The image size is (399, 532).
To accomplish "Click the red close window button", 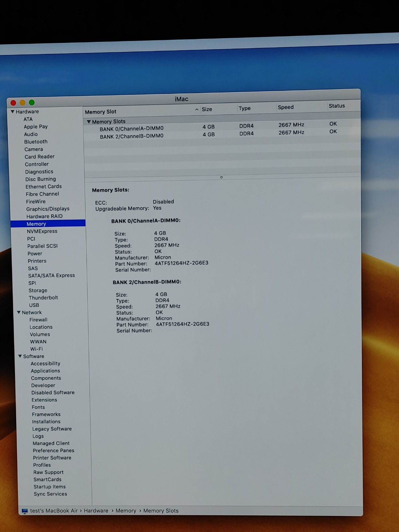I will tap(13, 103).
